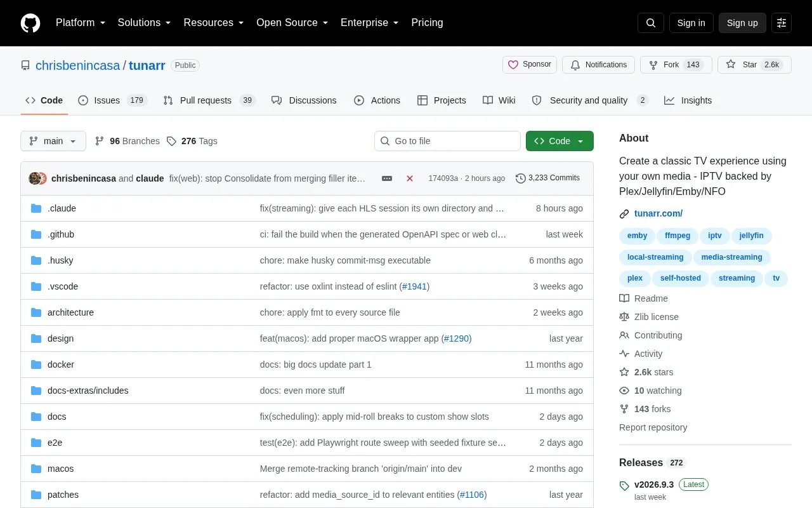Click the Sign in button
The height and width of the screenshot is (508, 812).
click(x=691, y=23)
